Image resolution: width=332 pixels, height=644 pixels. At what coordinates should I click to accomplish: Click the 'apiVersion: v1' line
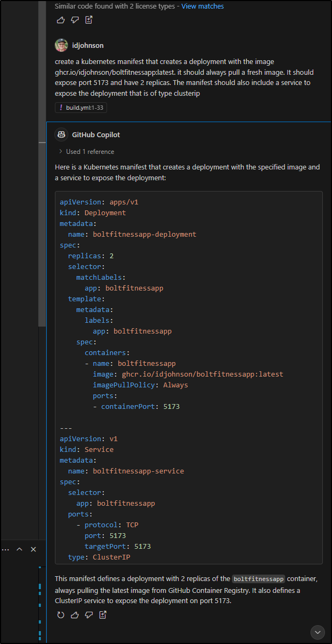89,438
